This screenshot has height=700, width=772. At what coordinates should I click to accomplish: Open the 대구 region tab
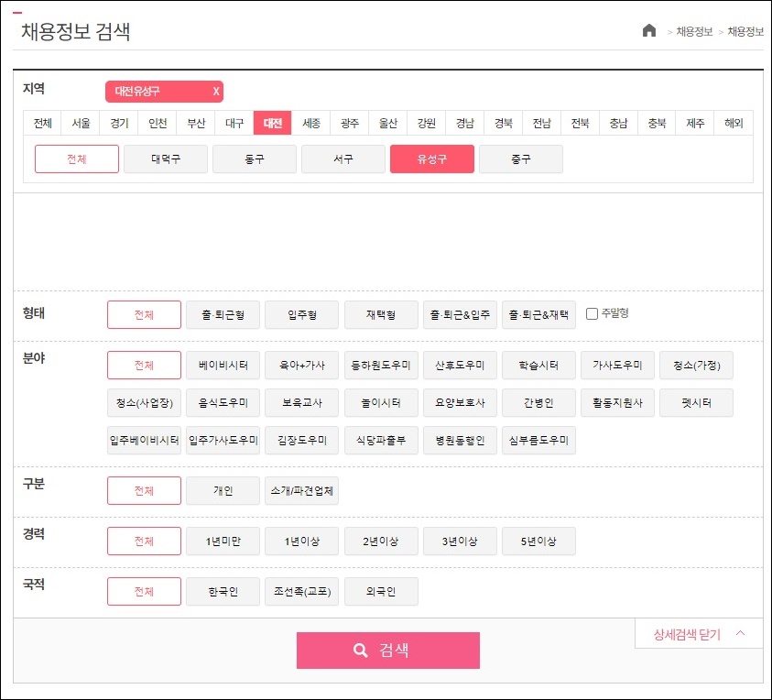click(x=234, y=123)
